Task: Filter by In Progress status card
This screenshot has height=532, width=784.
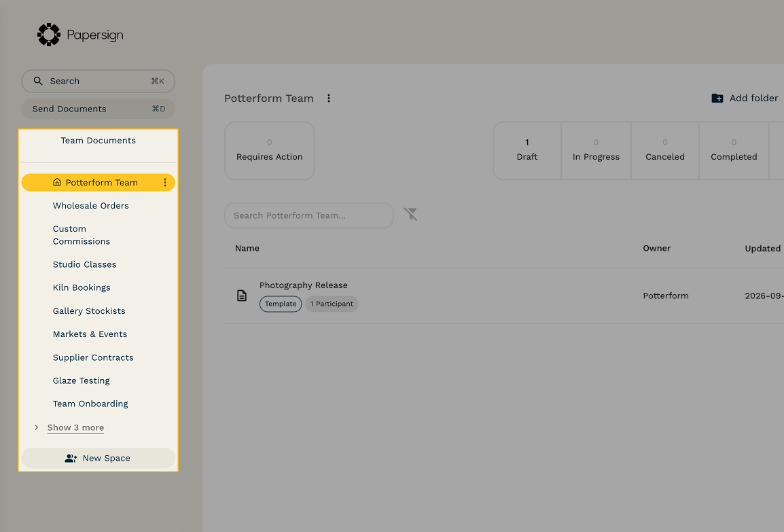Action: coord(596,151)
